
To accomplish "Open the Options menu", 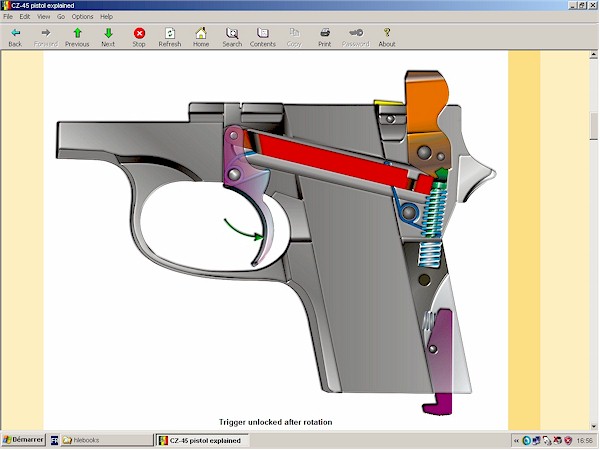I will click(82, 16).
